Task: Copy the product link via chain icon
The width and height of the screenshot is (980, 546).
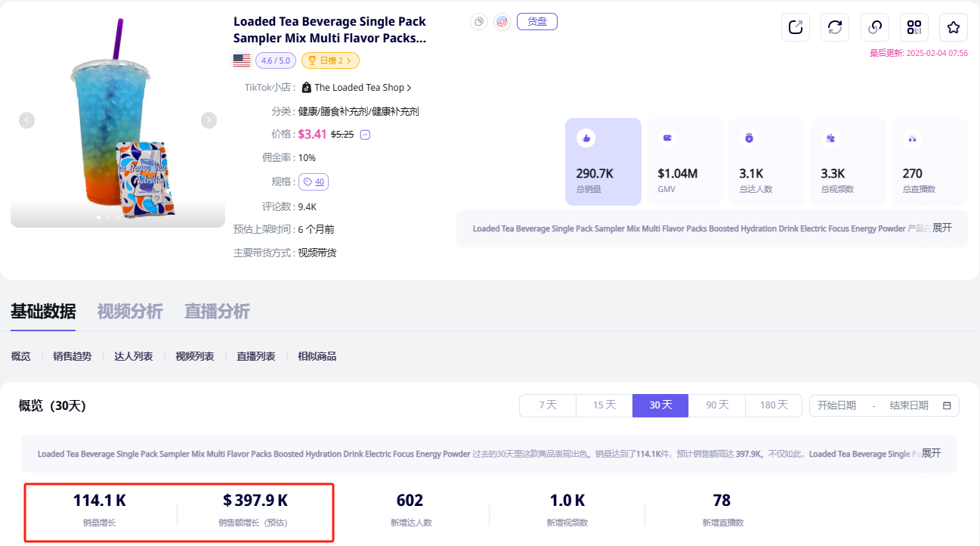Action: (875, 27)
